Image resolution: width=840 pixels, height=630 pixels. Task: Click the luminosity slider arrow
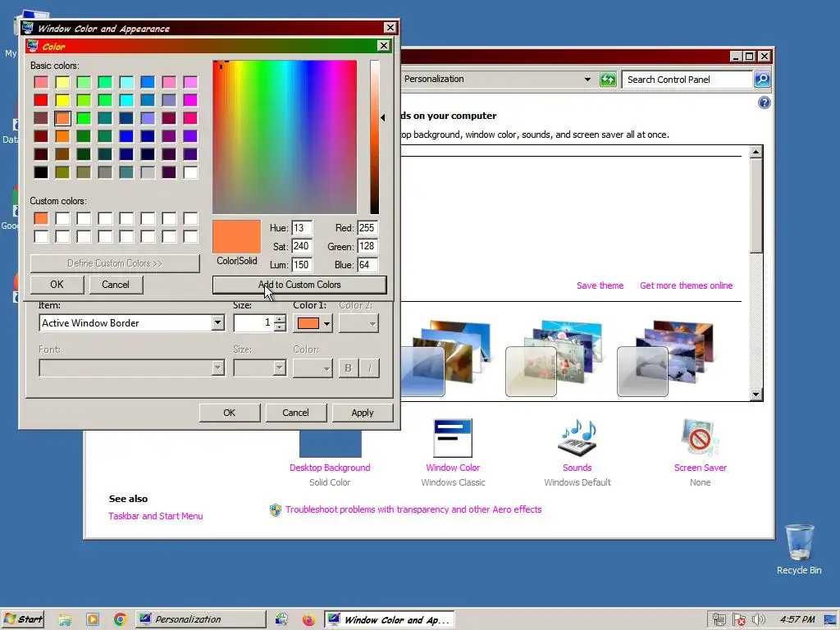pyautogui.click(x=382, y=117)
